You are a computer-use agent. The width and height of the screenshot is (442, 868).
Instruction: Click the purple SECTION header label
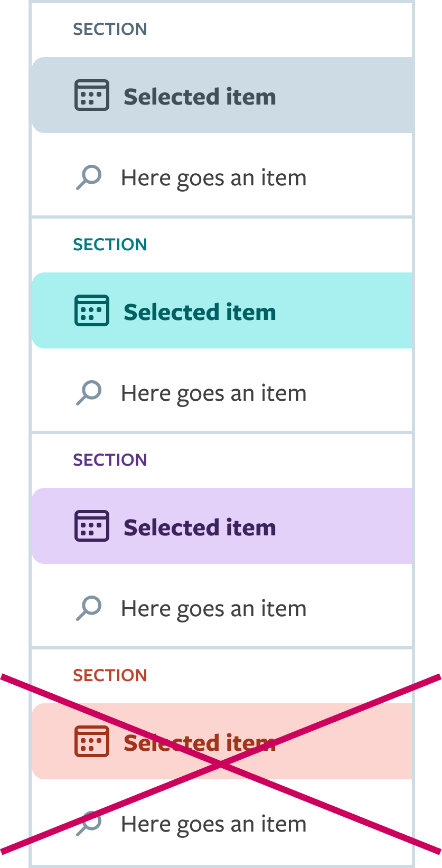[110, 460]
